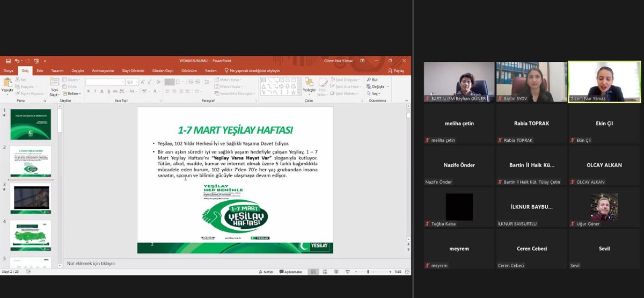This screenshot has width=644, height=298.
Task: Click the Kes (Cut) scissors command
Action: coord(21,79)
